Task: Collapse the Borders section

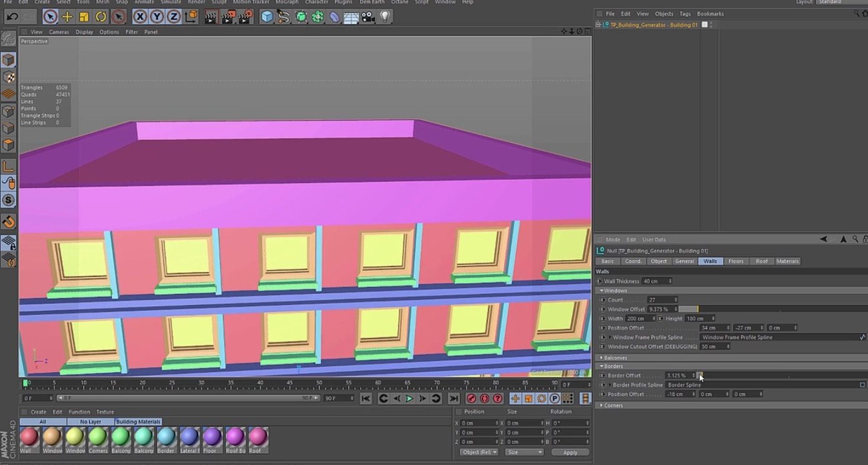Action: tap(602, 367)
